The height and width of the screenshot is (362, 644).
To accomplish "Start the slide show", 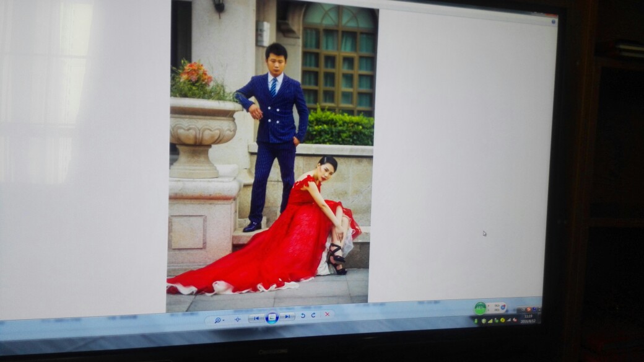I will pos(271,317).
